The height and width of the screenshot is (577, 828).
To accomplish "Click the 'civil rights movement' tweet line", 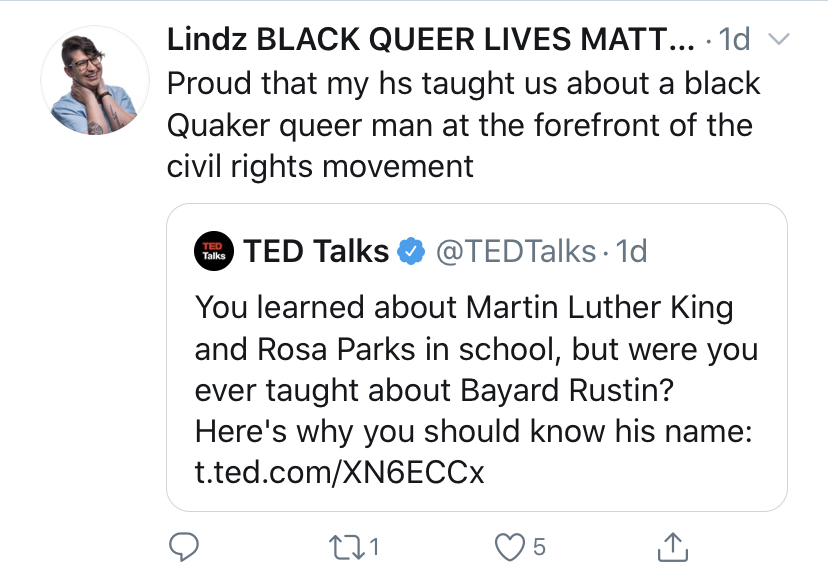I will 320,167.
